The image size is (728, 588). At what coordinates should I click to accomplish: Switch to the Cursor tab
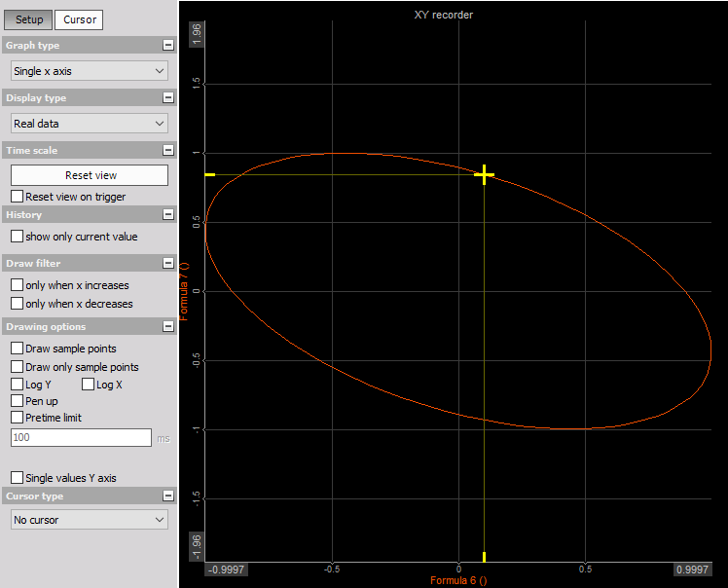[80, 19]
